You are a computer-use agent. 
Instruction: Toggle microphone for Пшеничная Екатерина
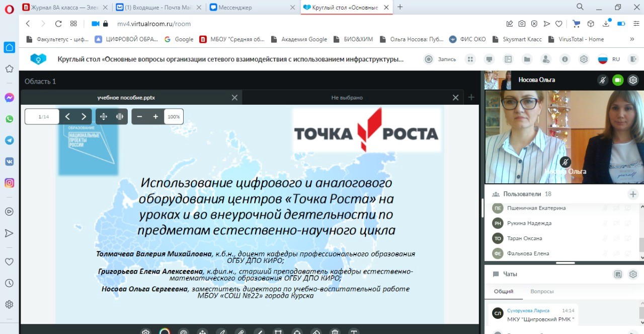605,208
